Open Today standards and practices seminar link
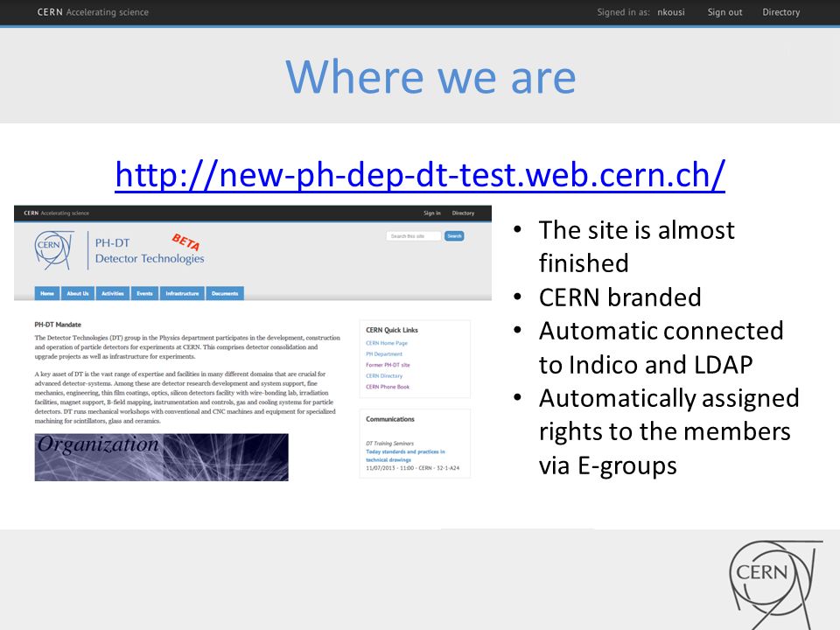The height and width of the screenshot is (630, 840). [x=405, y=455]
